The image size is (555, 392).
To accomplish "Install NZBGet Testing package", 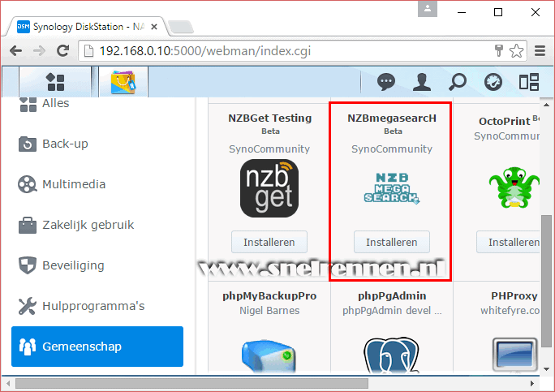I will click(x=269, y=242).
